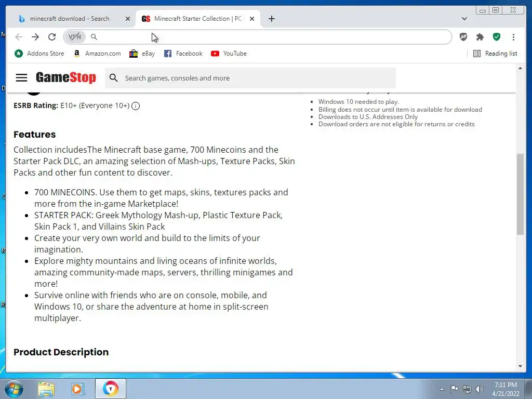This screenshot has width=532, height=399.
Task: Click the search magnifier in GameStop search bar
Action: tap(114, 78)
